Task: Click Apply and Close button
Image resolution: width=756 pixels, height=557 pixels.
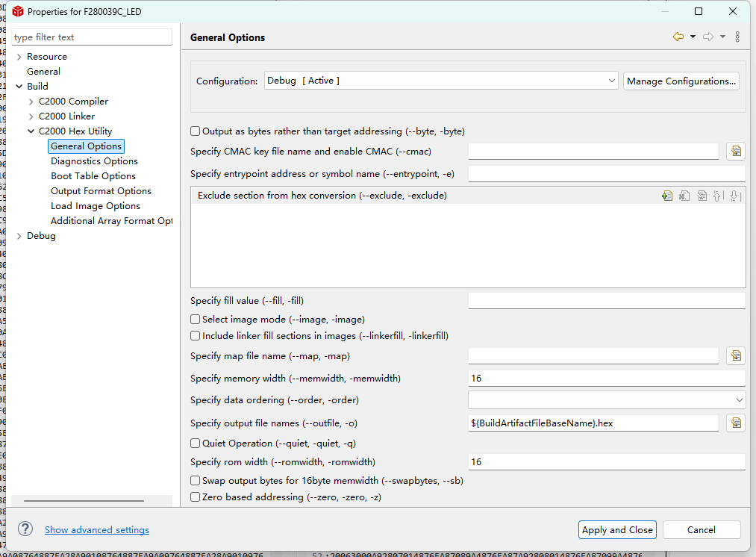Action: pyautogui.click(x=617, y=529)
